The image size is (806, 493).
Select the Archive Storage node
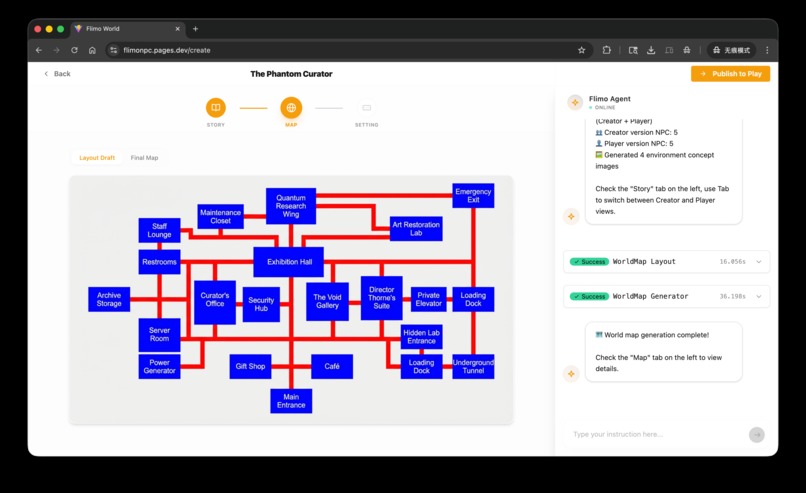pyautogui.click(x=109, y=299)
